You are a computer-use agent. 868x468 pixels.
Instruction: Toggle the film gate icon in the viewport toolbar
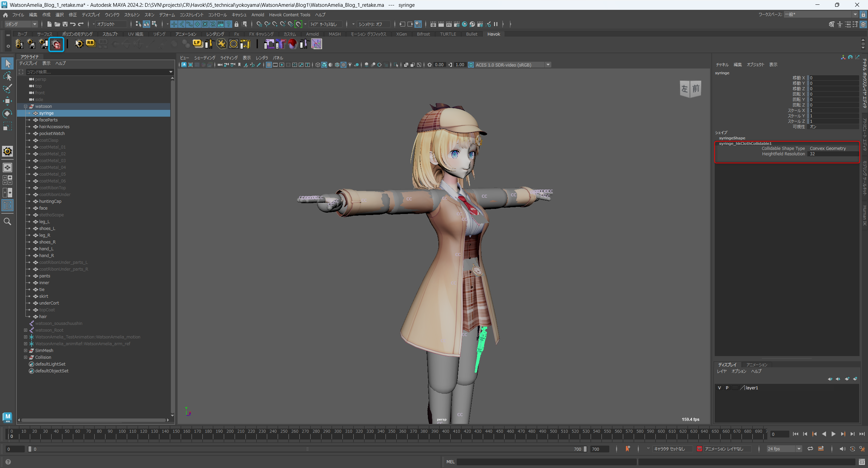click(275, 65)
